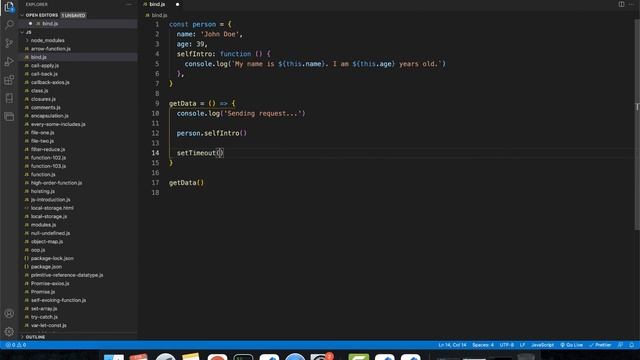Expand the OUTLINE section
Viewport: 640px width, 360px height.
(35, 337)
